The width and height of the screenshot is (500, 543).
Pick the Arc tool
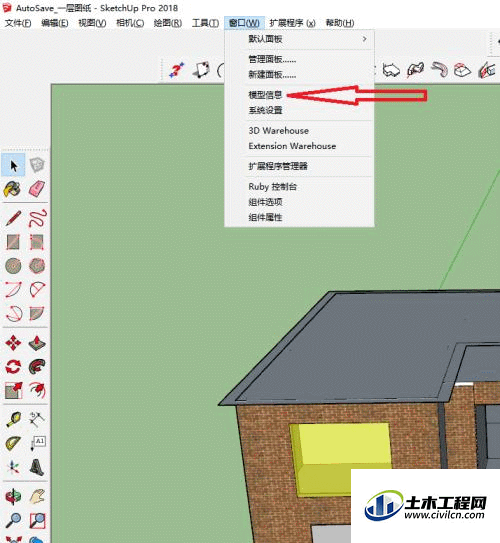tap(13, 290)
